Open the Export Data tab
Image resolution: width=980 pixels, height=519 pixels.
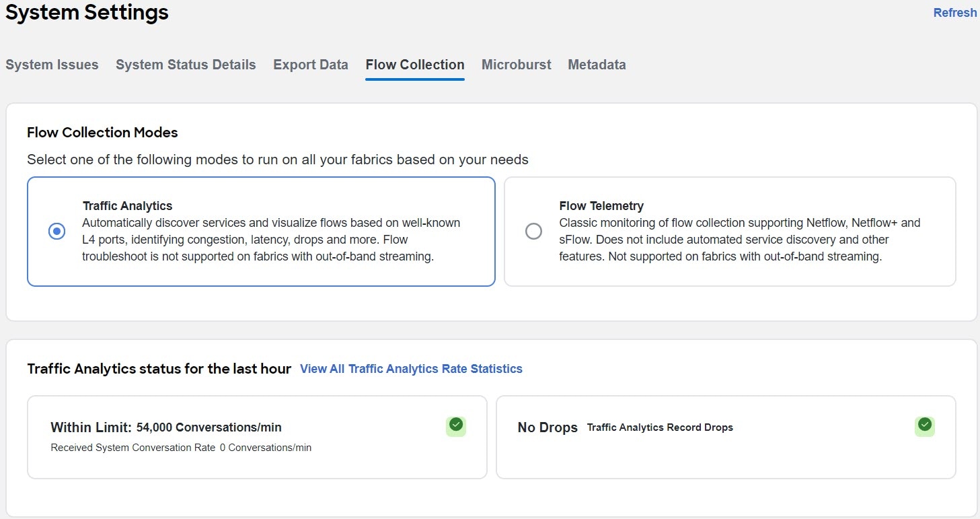click(311, 65)
